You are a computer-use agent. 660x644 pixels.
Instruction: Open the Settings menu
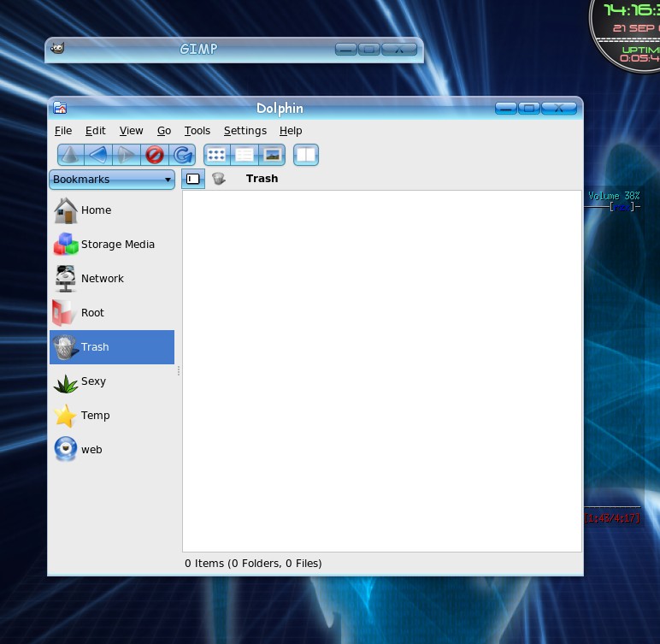245,131
